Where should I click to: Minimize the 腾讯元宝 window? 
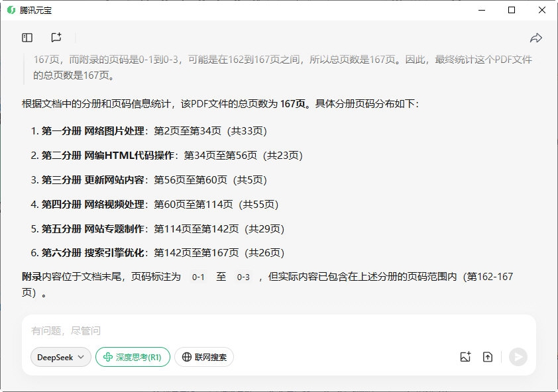pos(482,10)
